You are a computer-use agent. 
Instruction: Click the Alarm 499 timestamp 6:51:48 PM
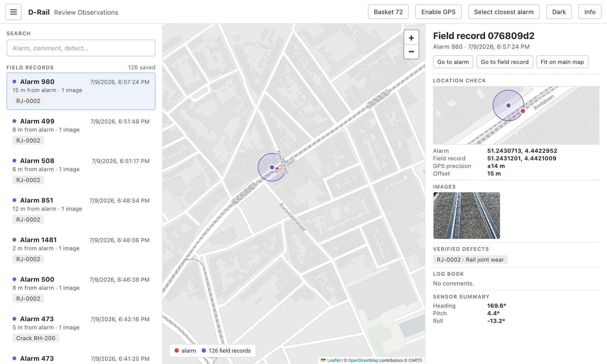click(x=120, y=122)
